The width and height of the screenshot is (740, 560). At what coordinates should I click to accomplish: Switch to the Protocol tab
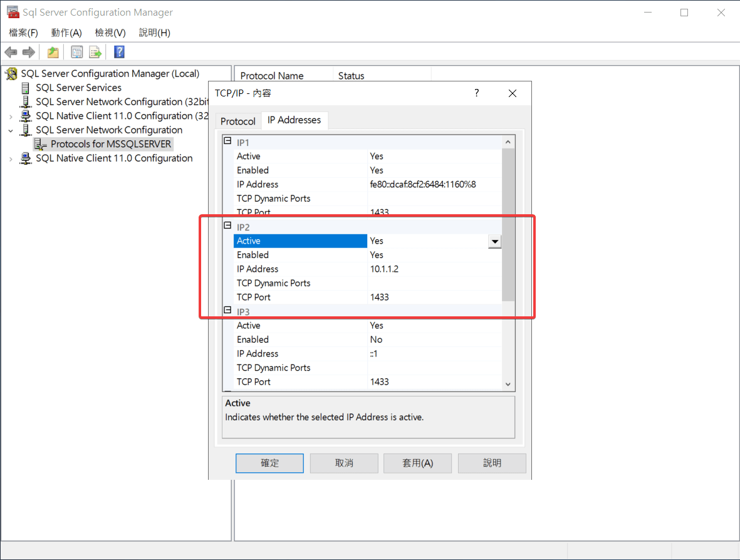coord(238,121)
